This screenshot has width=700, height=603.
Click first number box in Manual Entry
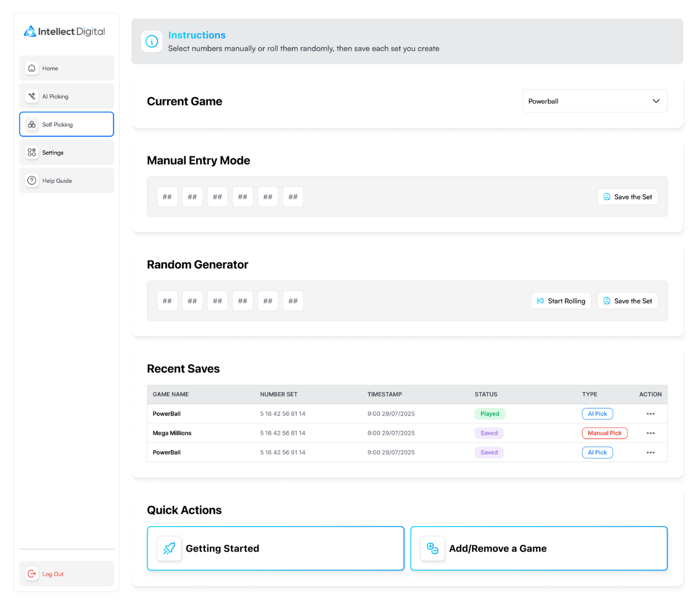[x=167, y=197]
